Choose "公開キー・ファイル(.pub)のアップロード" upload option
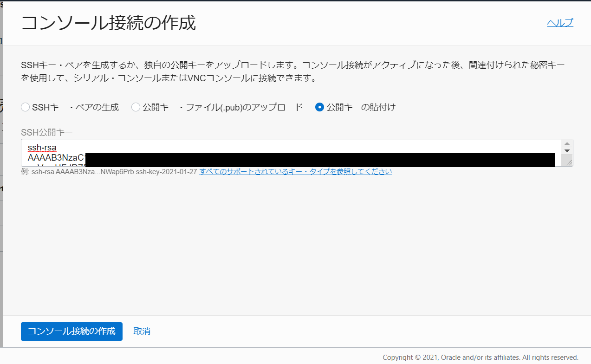 coord(136,107)
